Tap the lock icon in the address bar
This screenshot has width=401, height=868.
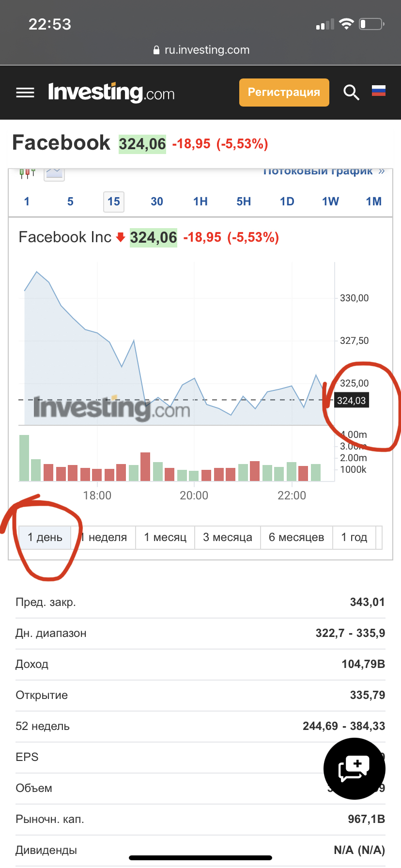(156, 50)
